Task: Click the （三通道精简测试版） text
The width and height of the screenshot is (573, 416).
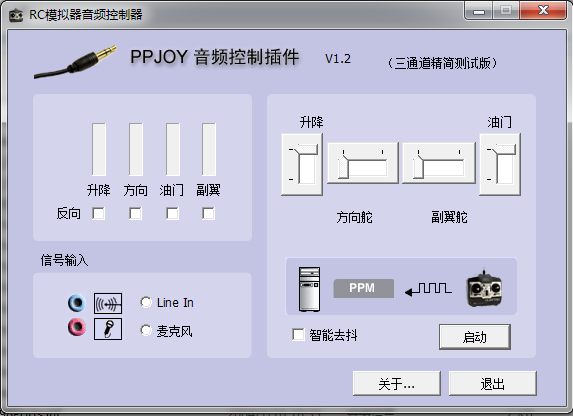Action: pyautogui.click(x=442, y=63)
